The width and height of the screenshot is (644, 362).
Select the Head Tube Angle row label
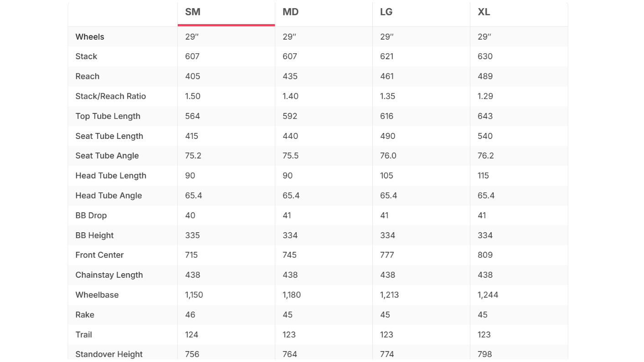108,196
